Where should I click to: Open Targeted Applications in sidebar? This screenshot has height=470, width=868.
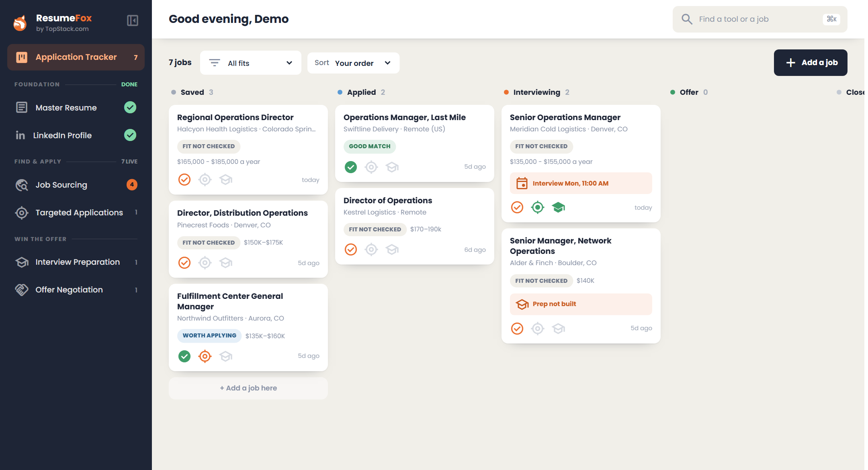tap(76, 213)
